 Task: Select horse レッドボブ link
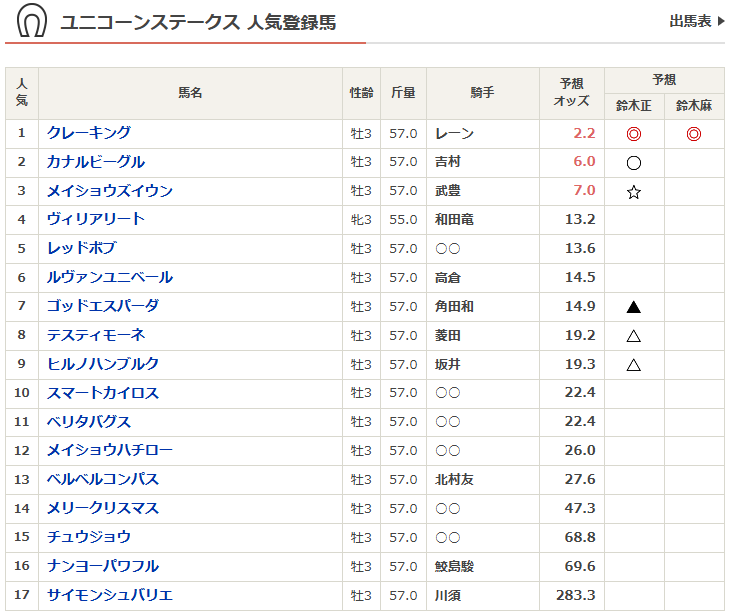(x=82, y=248)
